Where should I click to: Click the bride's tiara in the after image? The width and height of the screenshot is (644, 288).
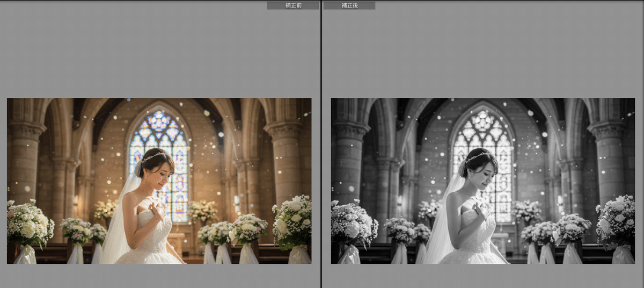[478, 156]
